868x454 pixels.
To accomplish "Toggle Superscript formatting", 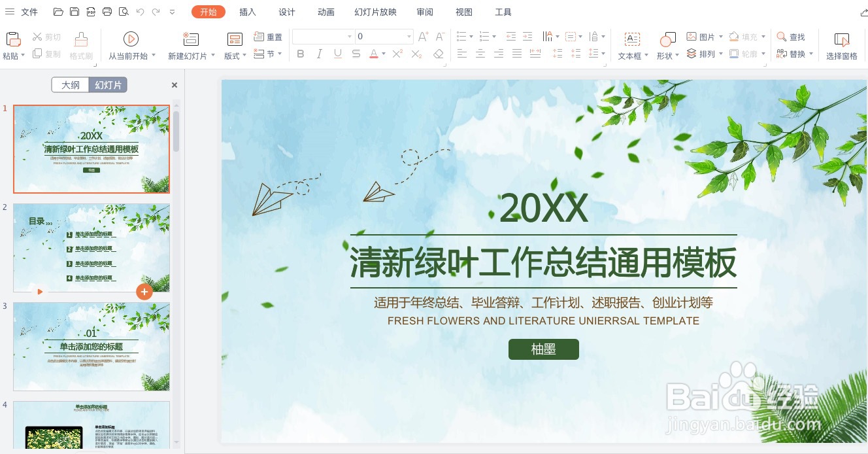I will (397, 54).
